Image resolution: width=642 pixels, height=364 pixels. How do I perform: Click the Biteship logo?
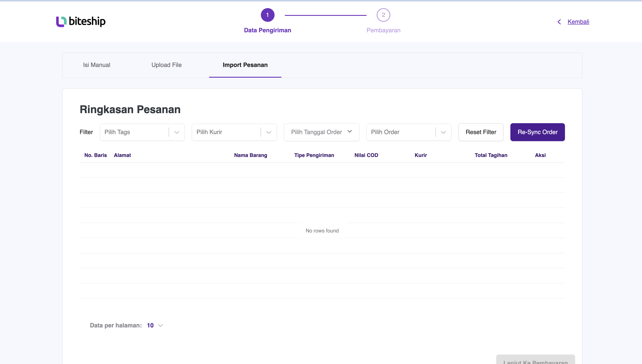point(80,22)
